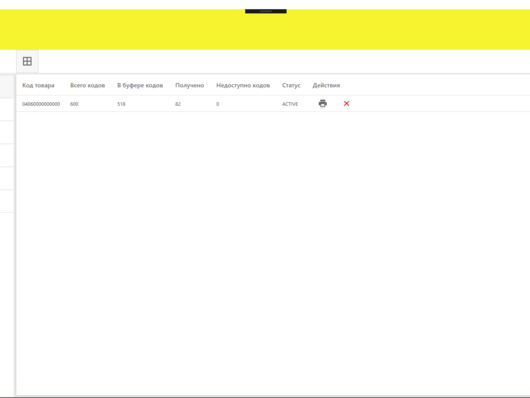Select the 'Получено' column header

pyautogui.click(x=190, y=85)
